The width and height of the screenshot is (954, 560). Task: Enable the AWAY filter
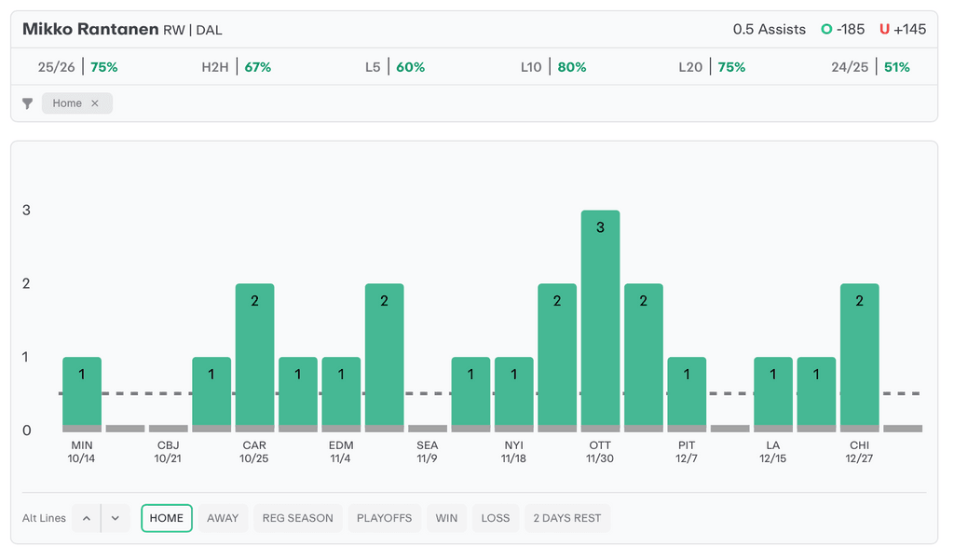pyautogui.click(x=223, y=518)
